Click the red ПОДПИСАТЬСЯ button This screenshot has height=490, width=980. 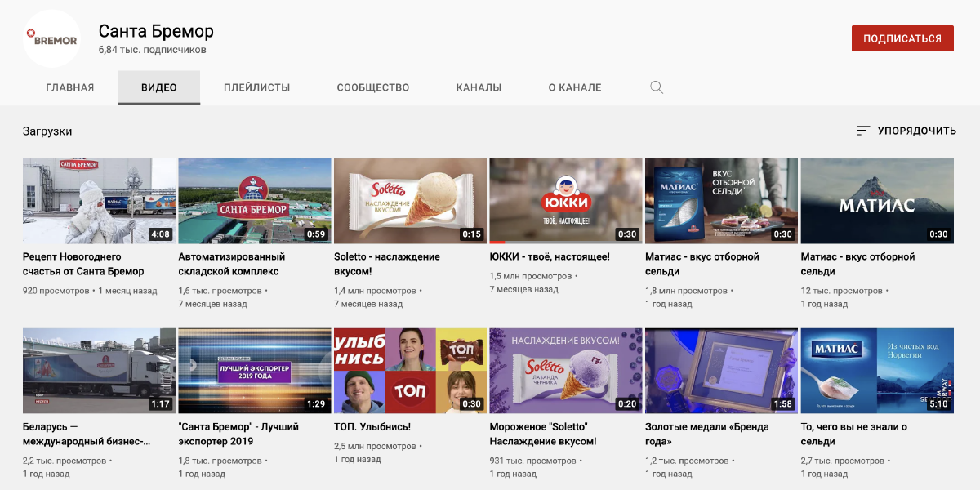[x=902, y=38]
